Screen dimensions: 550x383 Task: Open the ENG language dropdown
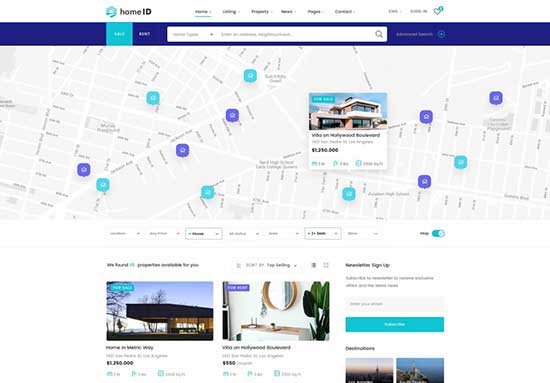tap(395, 12)
